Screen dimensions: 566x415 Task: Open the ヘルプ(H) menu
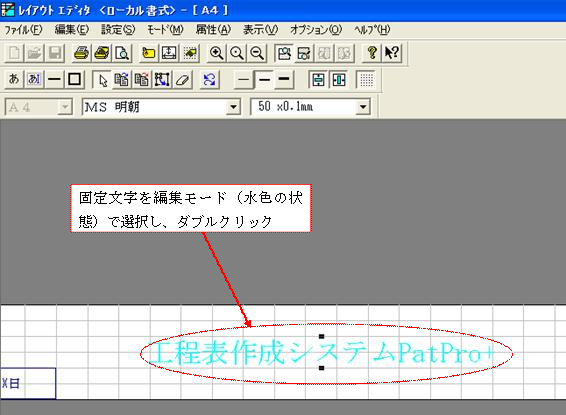pos(372,30)
